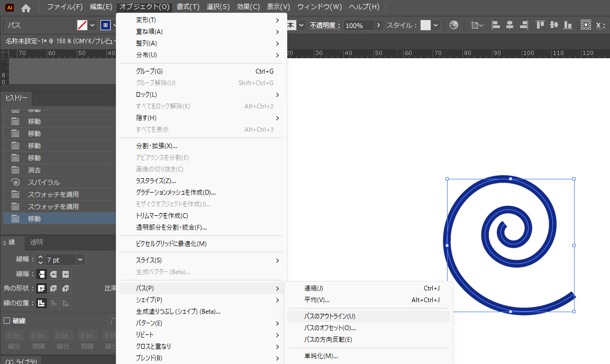
Task: Click the vertical align bottom icon
Action: (x=568, y=25)
